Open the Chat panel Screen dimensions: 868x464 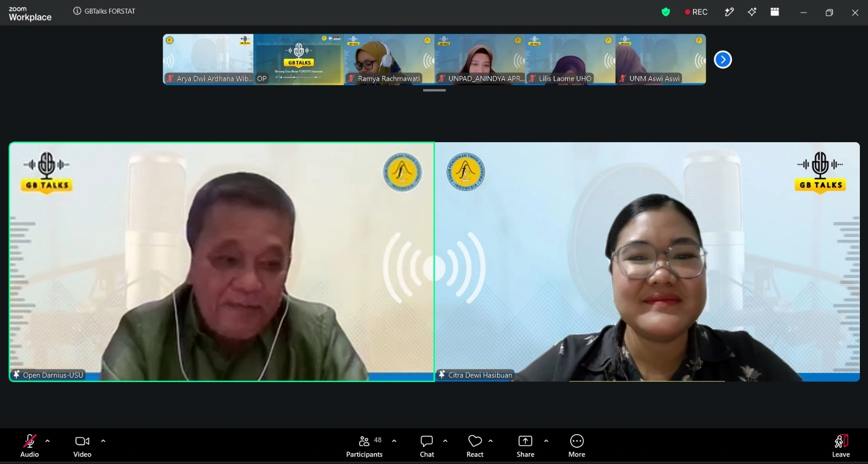click(427, 446)
